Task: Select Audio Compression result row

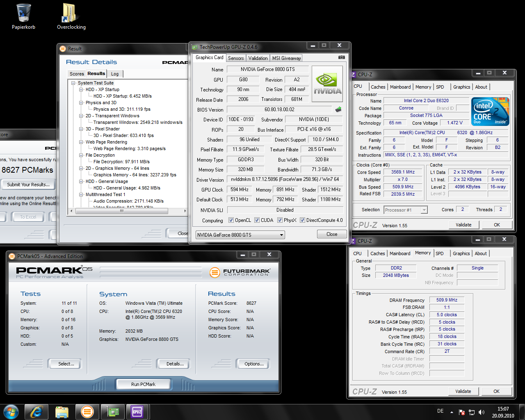Action: [x=128, y=201]
